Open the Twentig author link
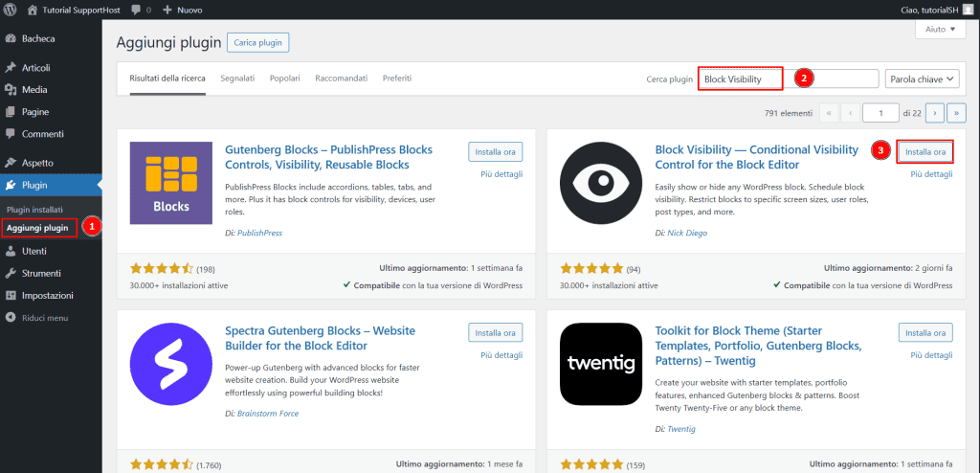The width and height of the screenshot is (980, 473). (681, 429)
